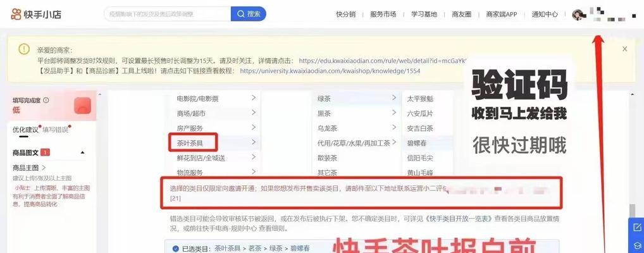
Task: Click the blue 搜索 button
Action: tap(249, 14)
